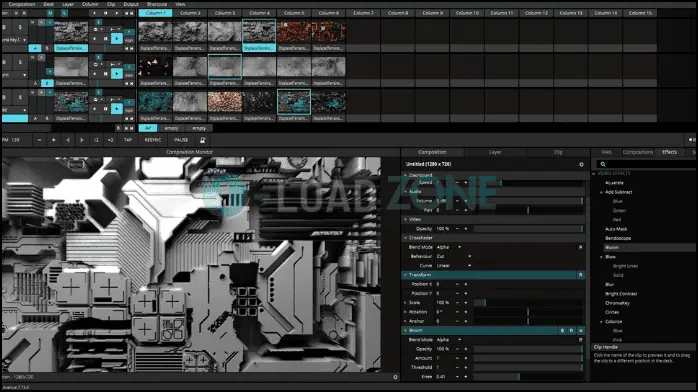
Task: Click the RESYNC button
Action: [x=153, y=140]
